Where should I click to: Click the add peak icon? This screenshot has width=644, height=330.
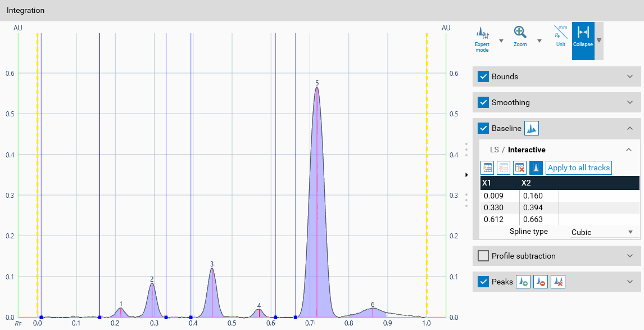[x=524, y=282]
